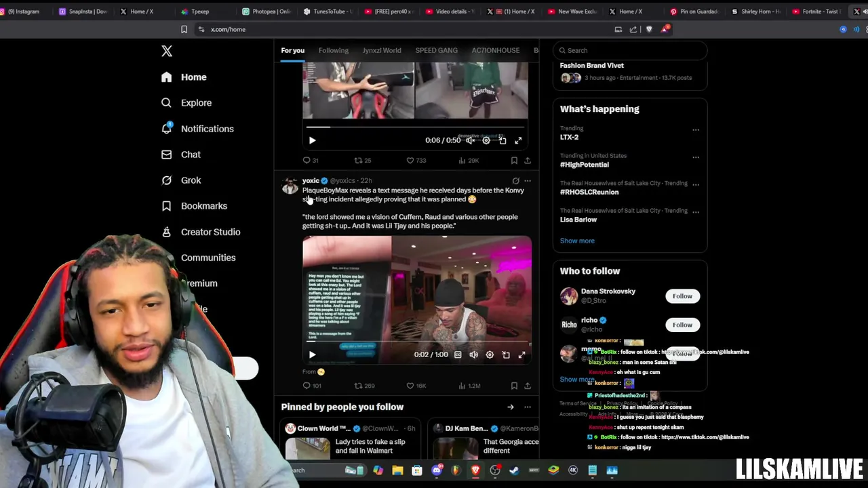
Task: Seek on the upper video progress bar
Action: [x=415, y=127]
